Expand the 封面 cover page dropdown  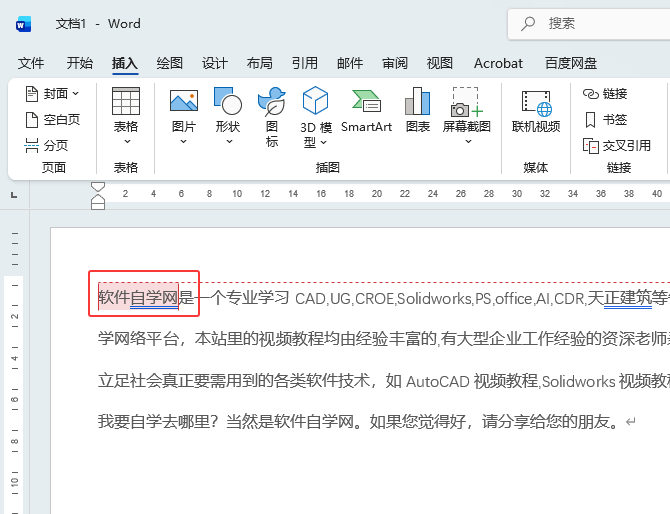coord(76,93)
